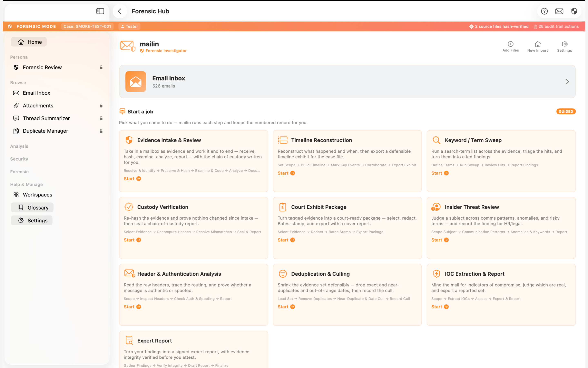This screenshot has height=368, width=588.
Task: Collapse the Persona sidebar section
Action: coord(19,57)
